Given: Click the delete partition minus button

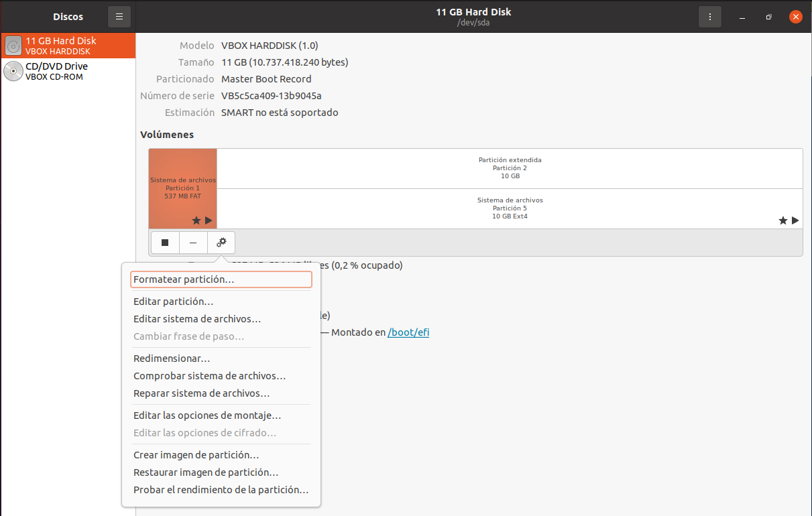Looking at the screenshot, I should [193, 243].
